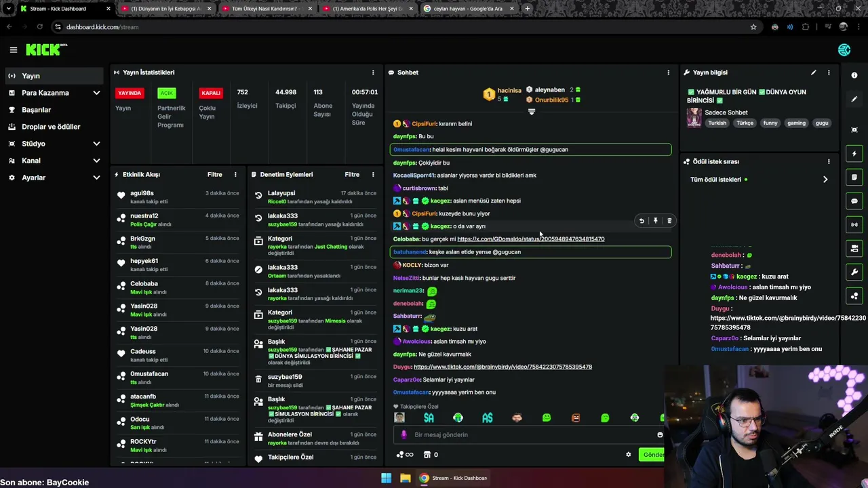Click the focus frame icon in right sidebar
868x488 pixels.
point(854,129)
